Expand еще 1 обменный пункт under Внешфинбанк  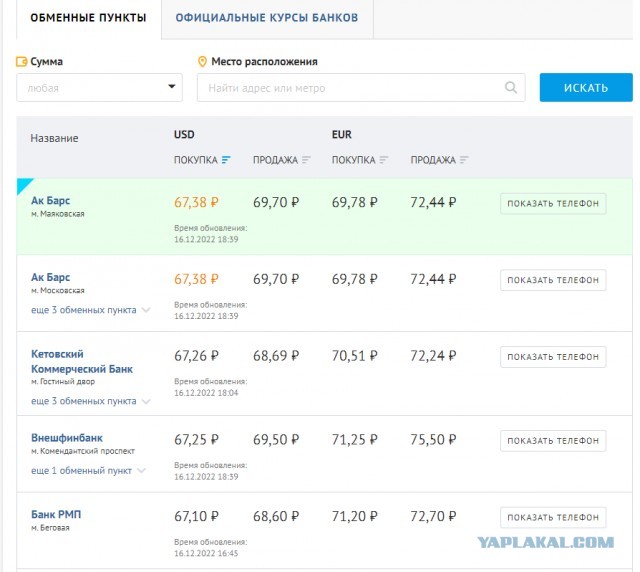[x=88, y=470]
